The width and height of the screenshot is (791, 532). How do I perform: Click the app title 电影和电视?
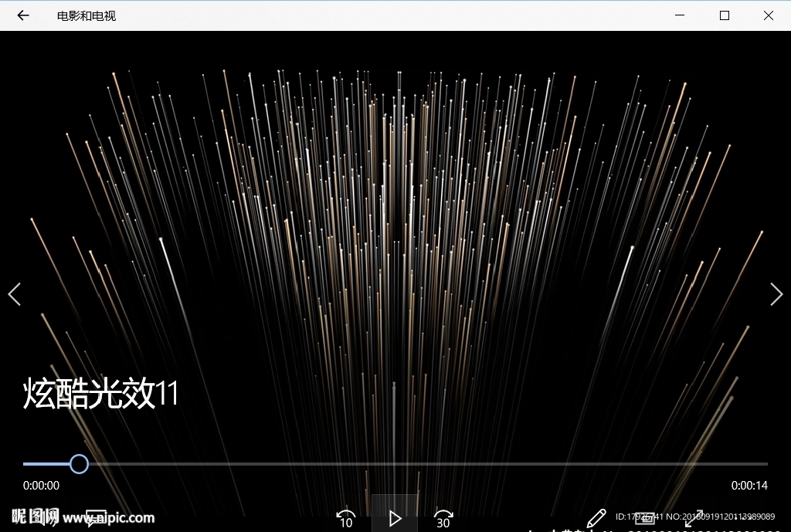87,16
